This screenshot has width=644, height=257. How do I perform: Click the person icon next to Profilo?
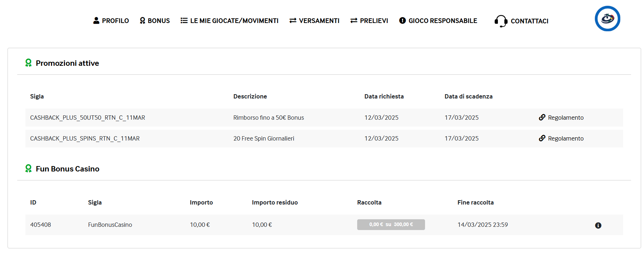pyautogui.click(x=96, y=20)
